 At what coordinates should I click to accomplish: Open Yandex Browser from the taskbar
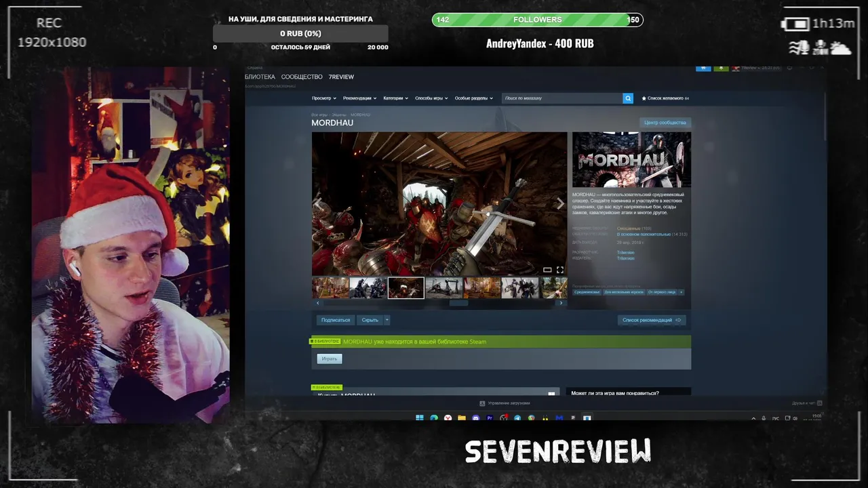[x=448, y=418]
